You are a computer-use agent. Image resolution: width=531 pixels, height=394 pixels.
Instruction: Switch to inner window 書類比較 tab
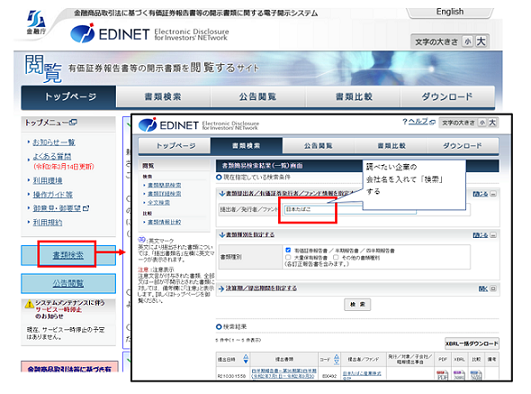[391, 146]
